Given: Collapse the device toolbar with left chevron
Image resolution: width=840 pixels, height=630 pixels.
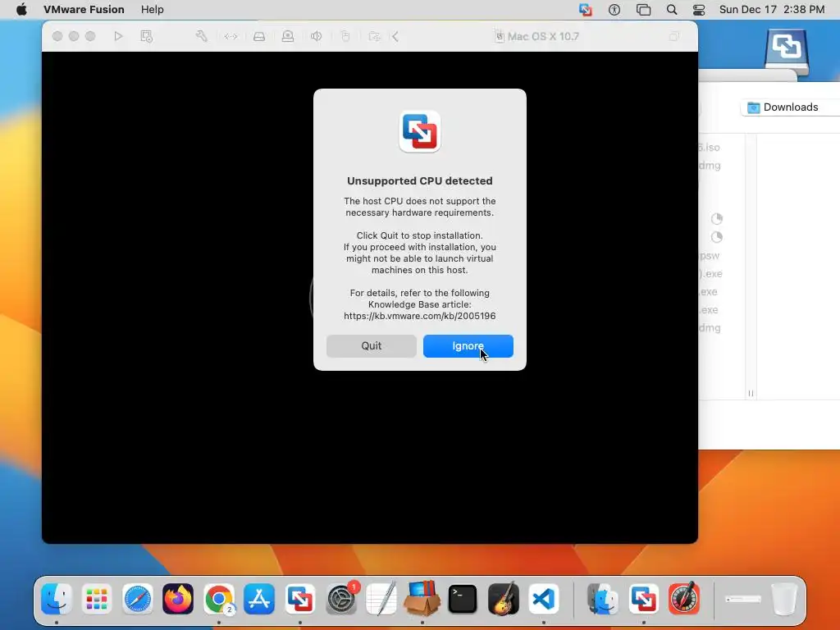Looking at the screenshot, I should [395, 36].
